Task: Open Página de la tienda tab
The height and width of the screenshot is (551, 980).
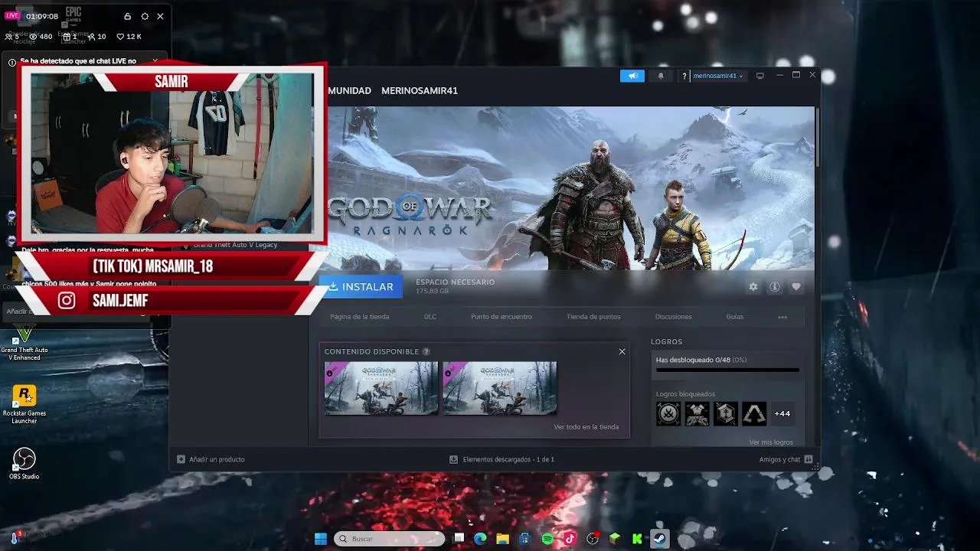Action: click(359, 317)
